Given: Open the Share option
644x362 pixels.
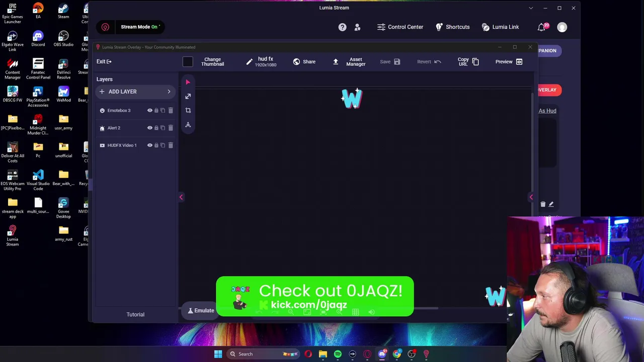Looking at the screenshot, I should (304, 62).
